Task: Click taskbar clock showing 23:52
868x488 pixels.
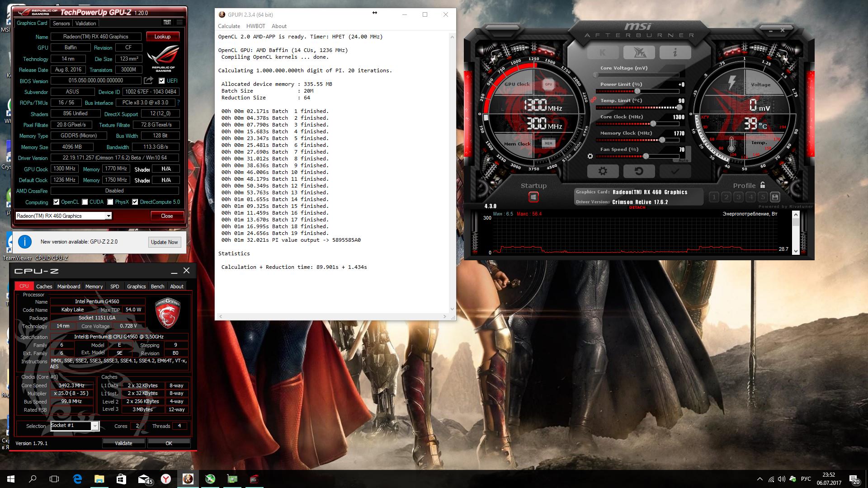Action: click(829, 479)
